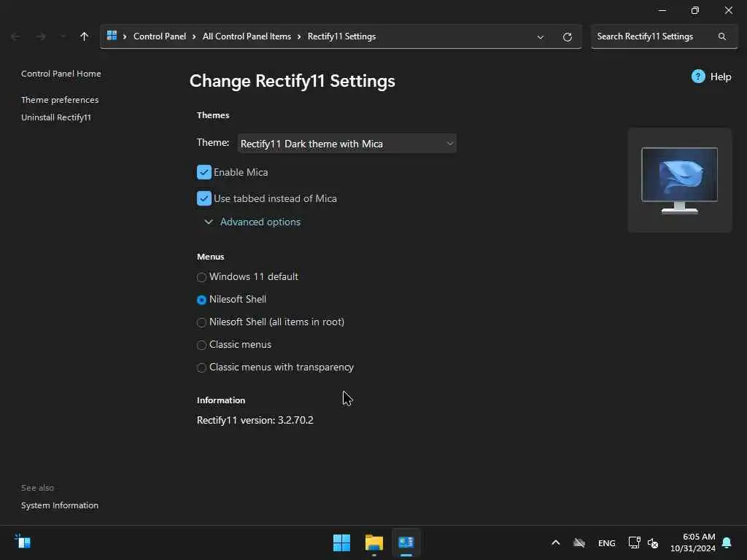Click muted volume tray icon
The width and height of the screenshot is (747, 560).
click(x=653, y=542)
